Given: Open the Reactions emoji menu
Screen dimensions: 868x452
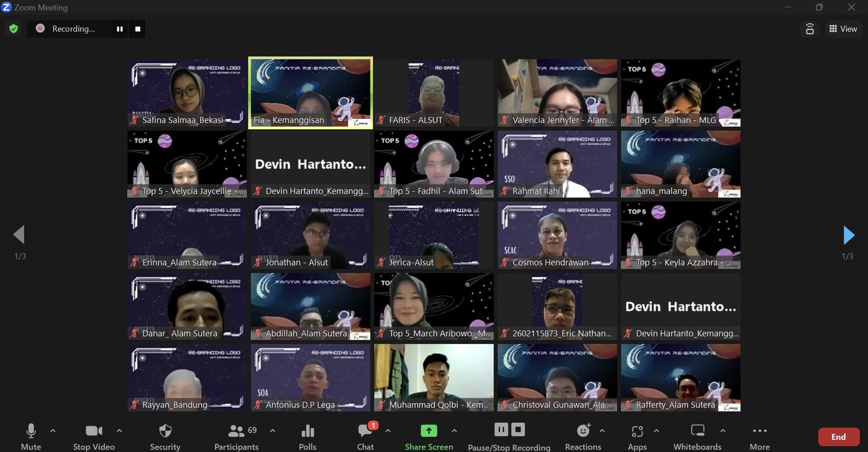Looking at the screenshot, I should (x=583, y=436).
